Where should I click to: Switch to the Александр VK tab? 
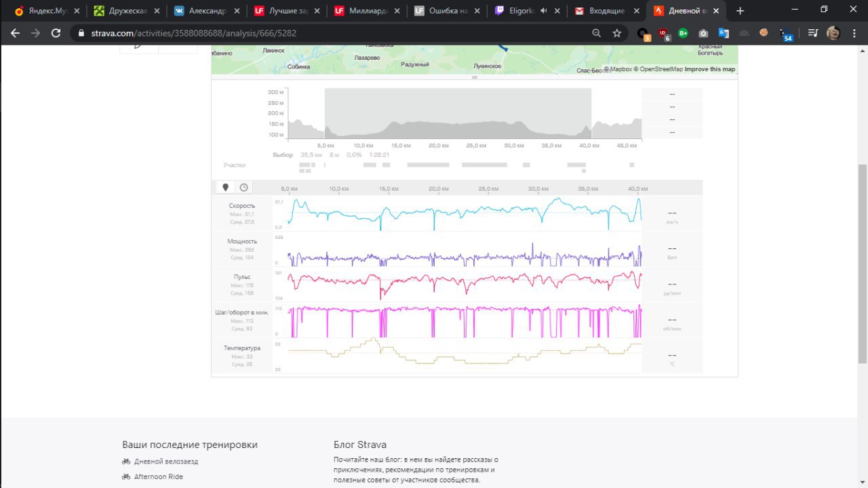(205, 11)
